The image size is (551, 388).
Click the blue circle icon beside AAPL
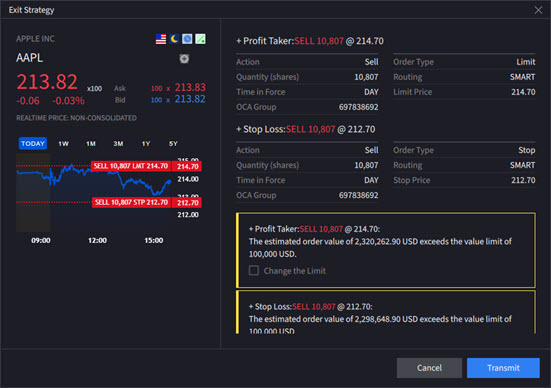pyautogui.click(x=187, y=39)
